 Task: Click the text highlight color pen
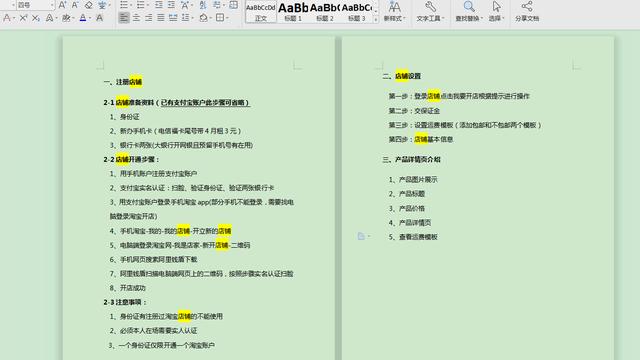(66, 18)
